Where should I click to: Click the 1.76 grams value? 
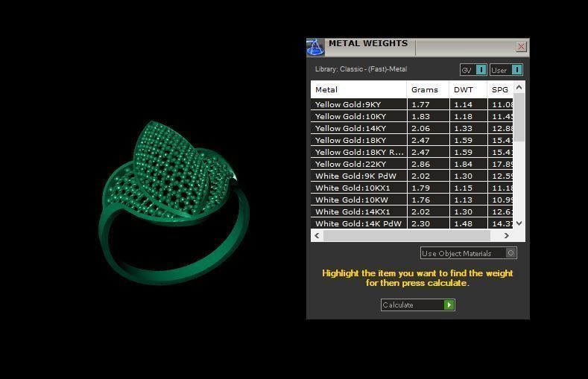(420, 200)
